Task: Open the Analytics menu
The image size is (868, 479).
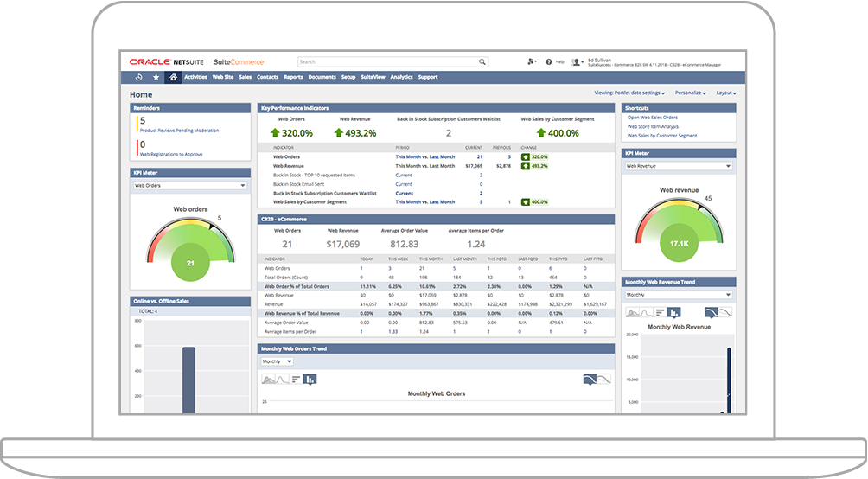Action: 401,77
